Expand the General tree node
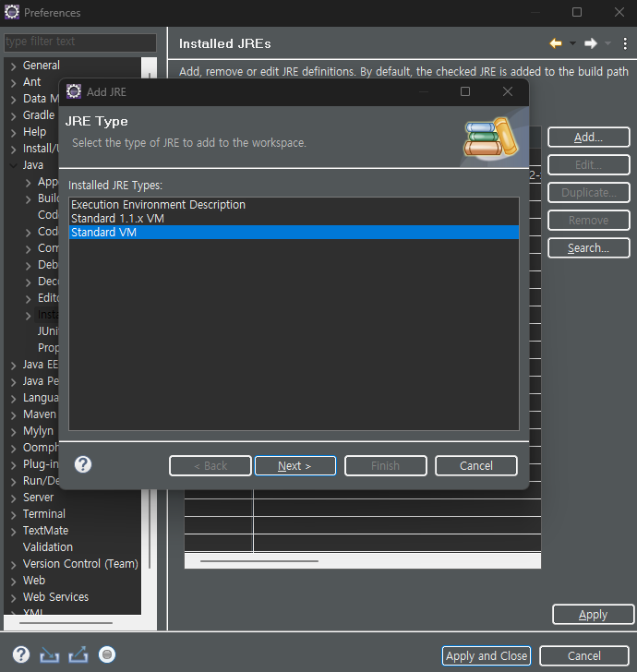The height and width of the screenshot is (672, 637). tap(14, 66)
